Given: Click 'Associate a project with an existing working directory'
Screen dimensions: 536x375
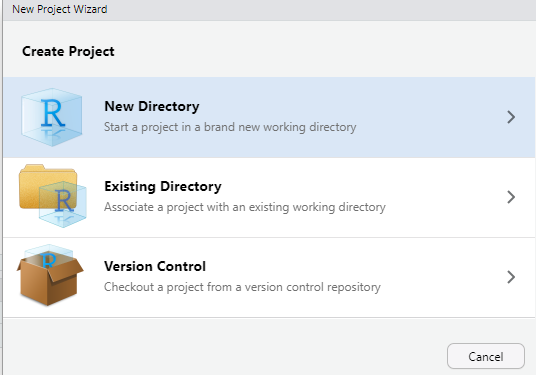Looking at the screenshot, I should (x=245, y=207).
